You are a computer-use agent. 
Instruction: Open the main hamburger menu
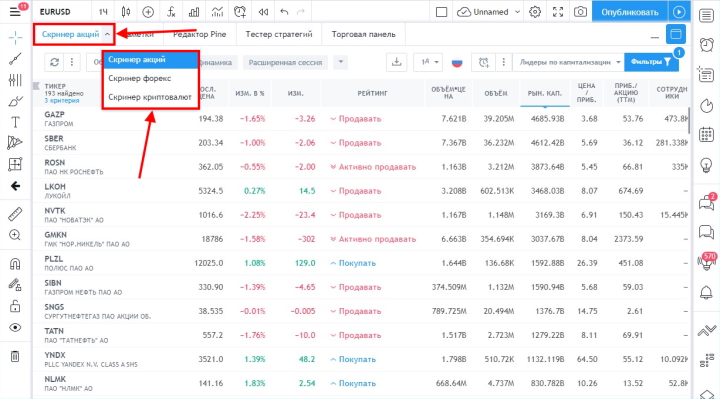[15, 11]
